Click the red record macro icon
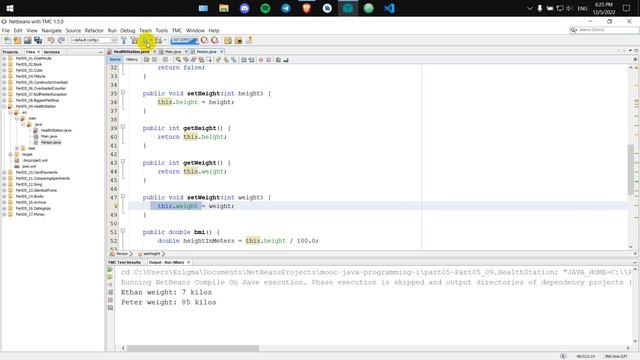This screenshot has width=640, height=360. click(261, 60)
